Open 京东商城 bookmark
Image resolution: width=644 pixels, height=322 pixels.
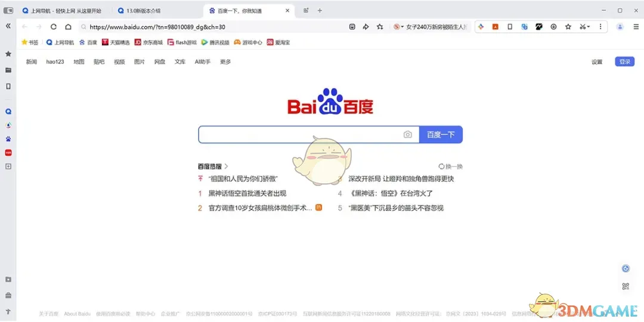click(149, 42)
